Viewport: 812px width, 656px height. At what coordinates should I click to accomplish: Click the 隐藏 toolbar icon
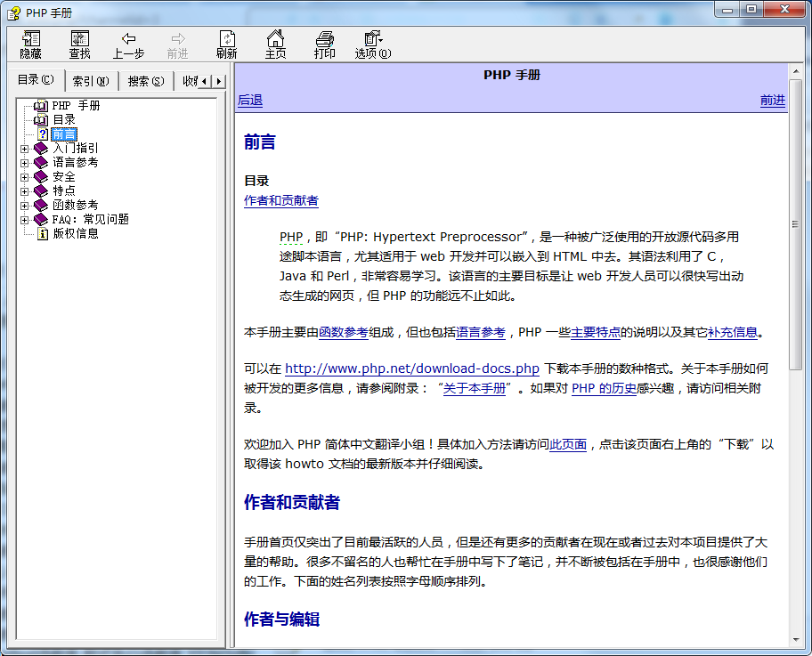point(29,44)
